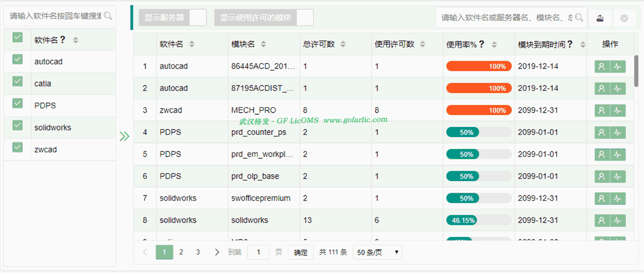Sort table by 软件名 column arrows
The image size is (644, 273).
coord(192,44)
